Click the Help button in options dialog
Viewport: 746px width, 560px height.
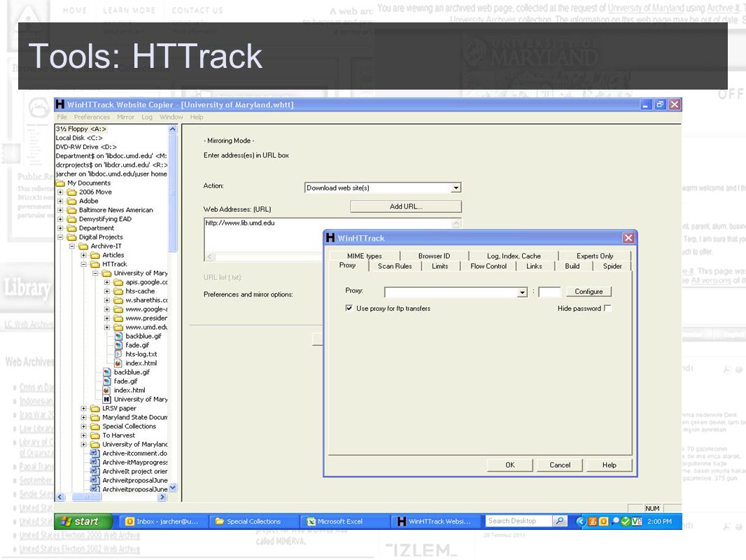pyautogui.click(x=610, y=465)
